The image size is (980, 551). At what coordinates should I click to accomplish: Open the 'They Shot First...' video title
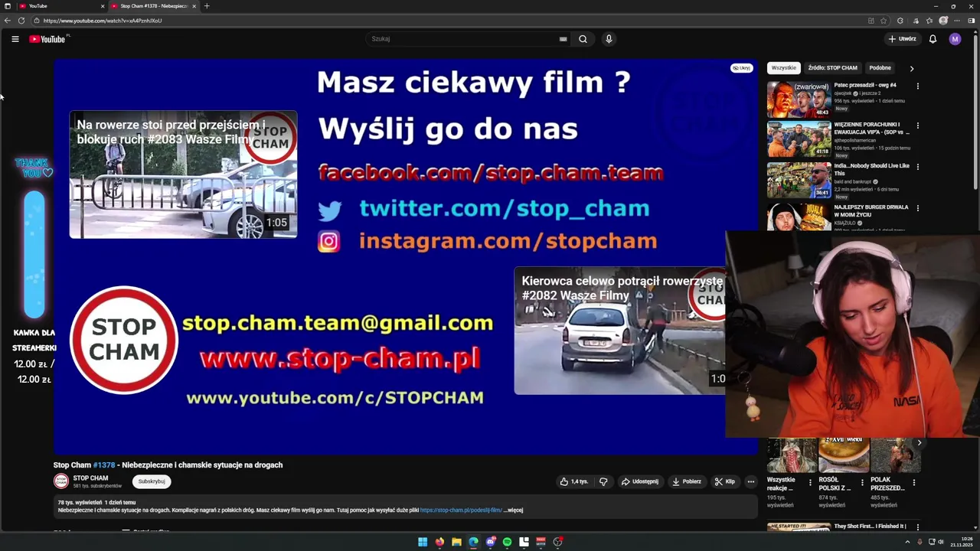870,527
